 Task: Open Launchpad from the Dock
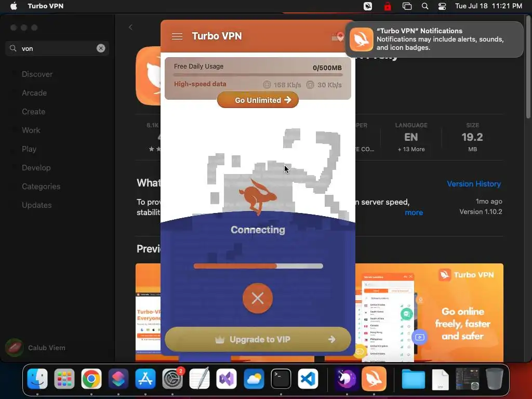click(64, 379)
